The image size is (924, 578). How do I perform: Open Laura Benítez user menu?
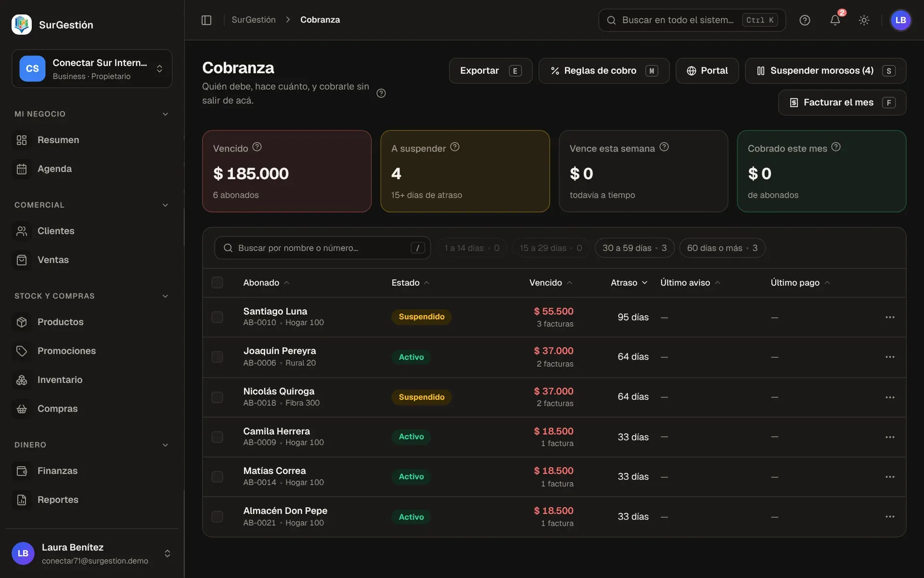(x=92, y=553)
